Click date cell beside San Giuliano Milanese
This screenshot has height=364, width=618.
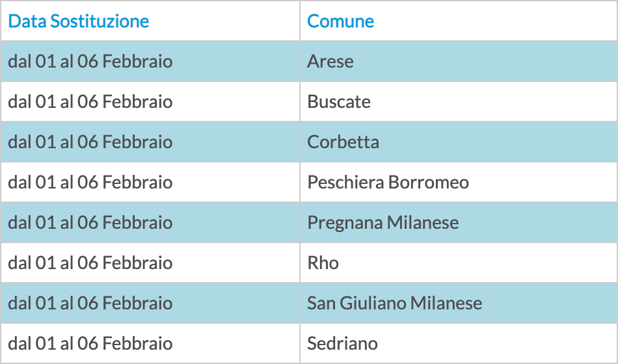coord(150,303)
